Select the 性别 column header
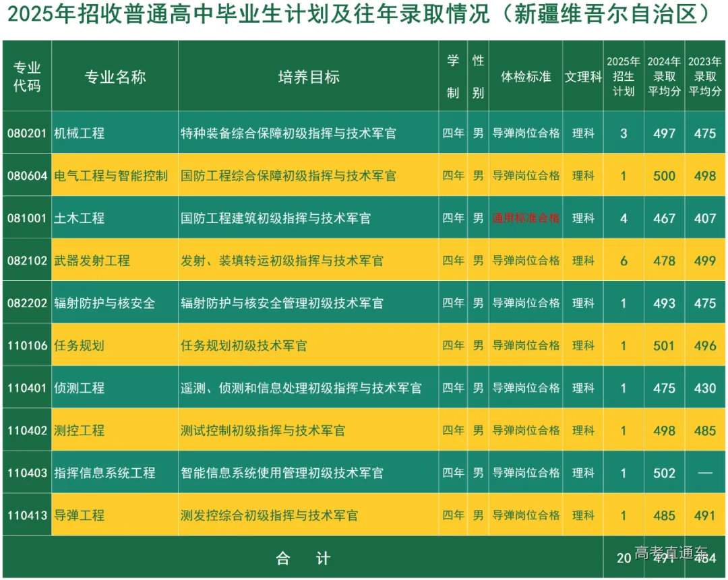The width and height of the screenshot is (728, 580). (479, 75)
